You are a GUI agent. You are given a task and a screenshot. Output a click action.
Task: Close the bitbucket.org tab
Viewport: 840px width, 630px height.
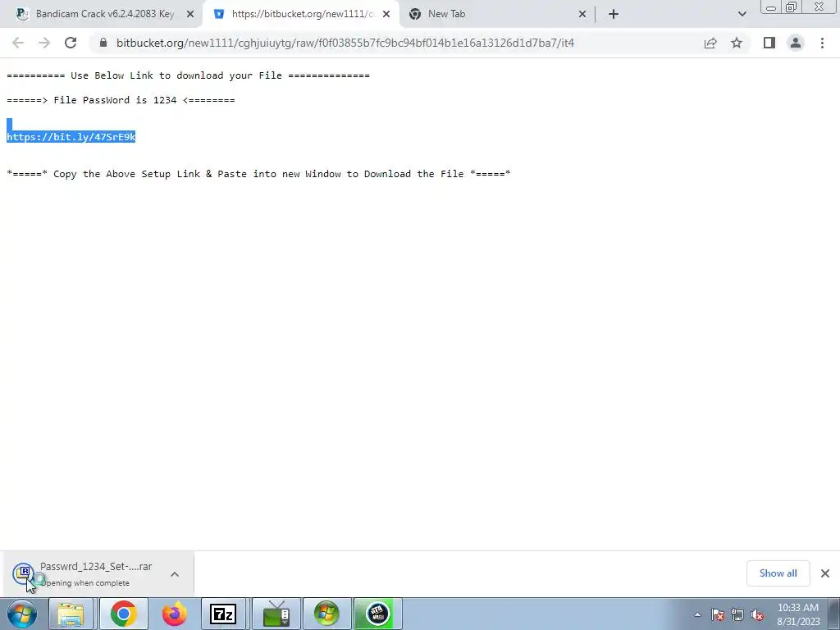[386, 15]
